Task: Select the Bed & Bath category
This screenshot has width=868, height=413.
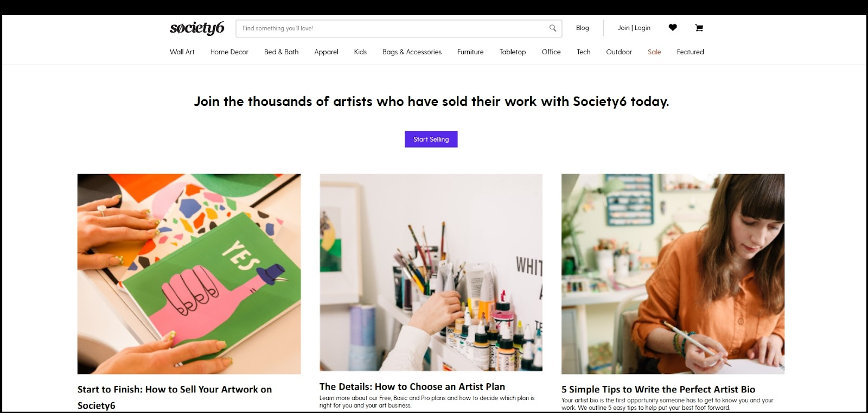Action: click(x=280, y=52)
